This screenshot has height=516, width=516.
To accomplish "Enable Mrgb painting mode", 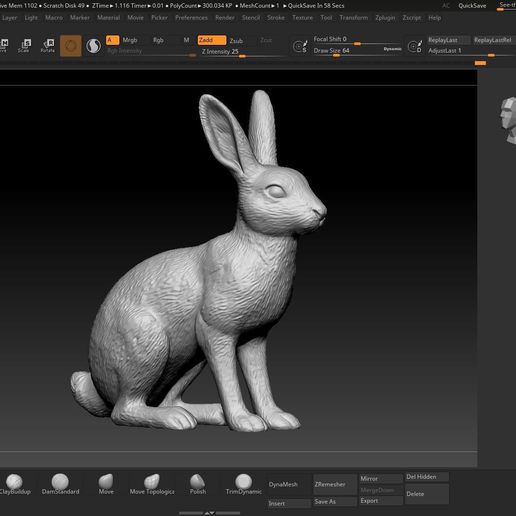I will 130,40.
